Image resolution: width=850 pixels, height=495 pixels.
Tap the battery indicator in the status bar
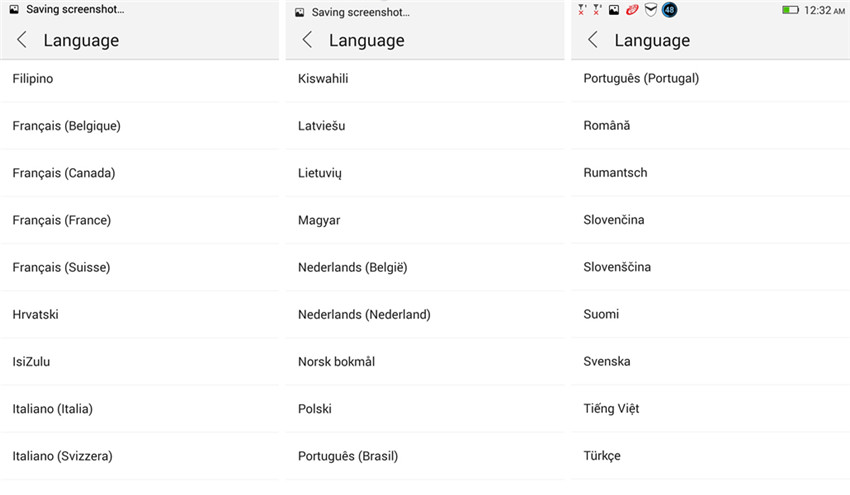(x=790, y=10)
